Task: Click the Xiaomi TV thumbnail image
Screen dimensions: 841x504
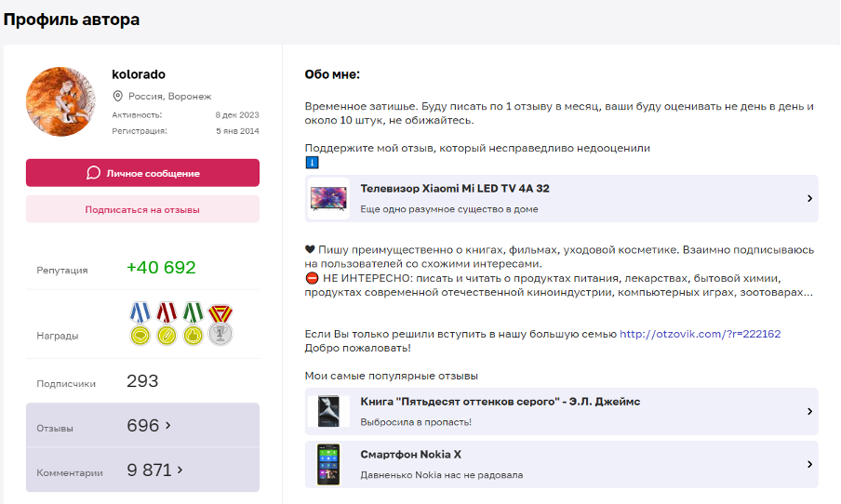Action: click(328, 198)
